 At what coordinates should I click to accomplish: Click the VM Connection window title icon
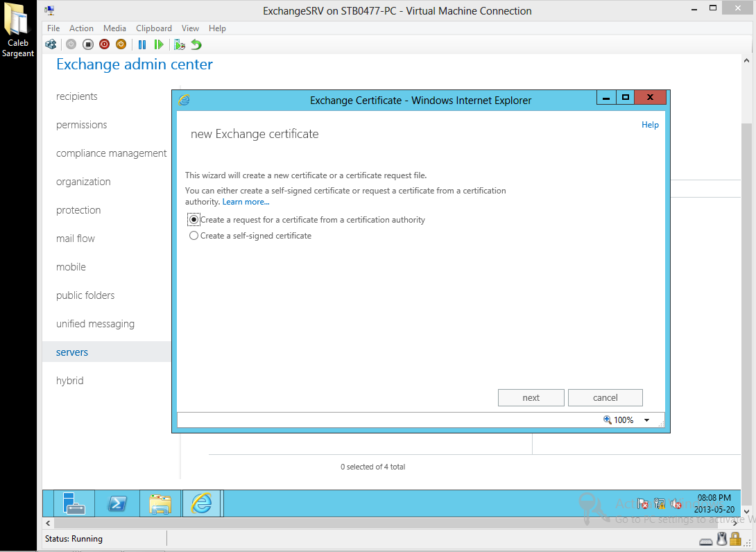pyautogui.click(x=49, y=10)
